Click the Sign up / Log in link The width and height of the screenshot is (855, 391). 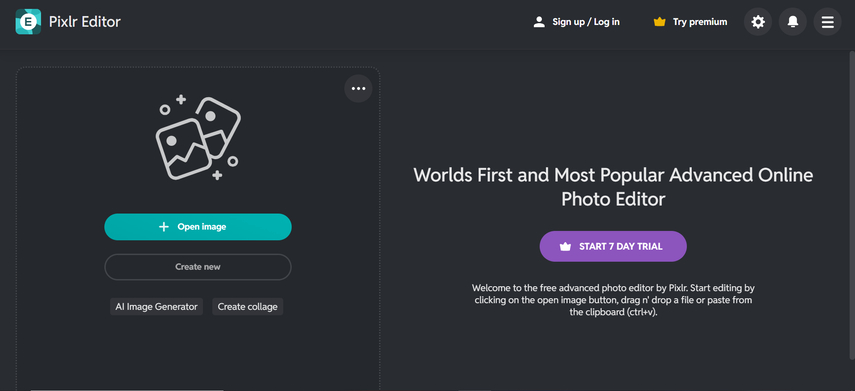(576, 22)
